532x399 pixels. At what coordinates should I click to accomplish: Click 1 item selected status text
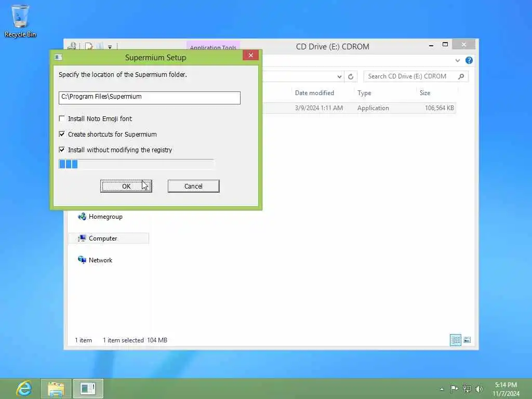123,340
